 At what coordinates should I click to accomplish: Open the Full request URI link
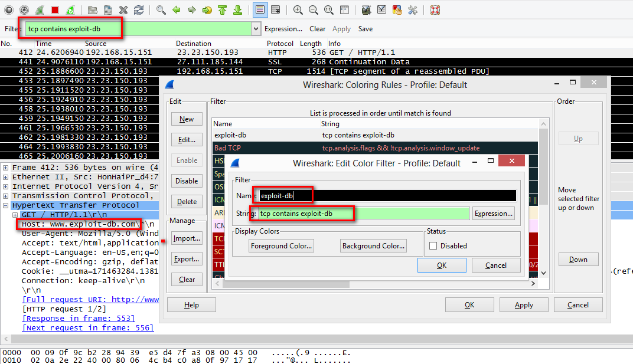[90, 300]
